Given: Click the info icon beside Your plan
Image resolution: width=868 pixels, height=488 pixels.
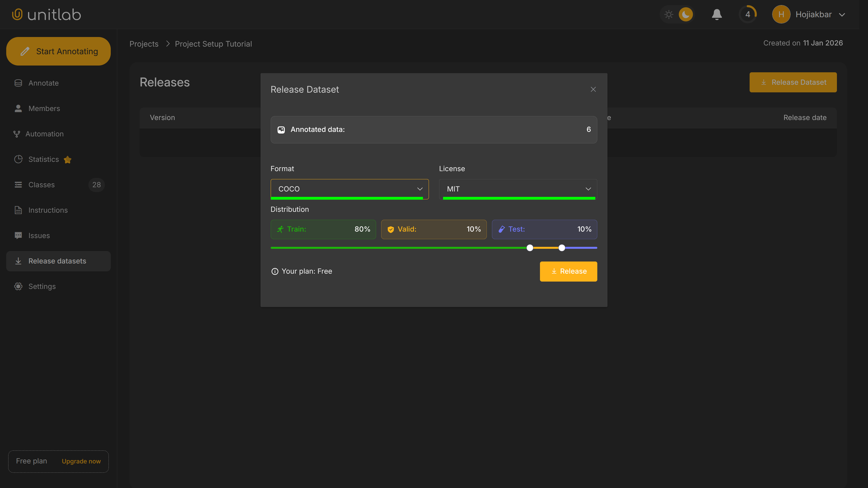Looking at the screenshot, I should point(275,272).
